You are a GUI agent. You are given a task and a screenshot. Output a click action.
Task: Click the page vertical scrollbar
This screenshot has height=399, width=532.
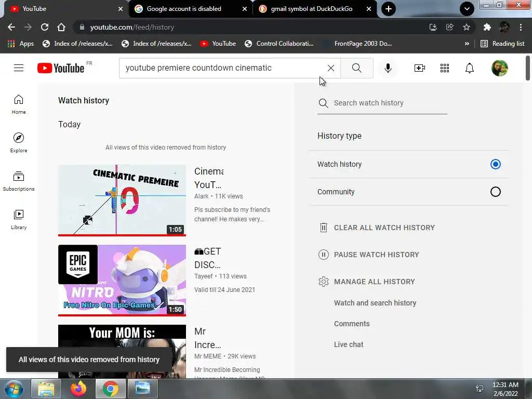(x=528, y=68)
